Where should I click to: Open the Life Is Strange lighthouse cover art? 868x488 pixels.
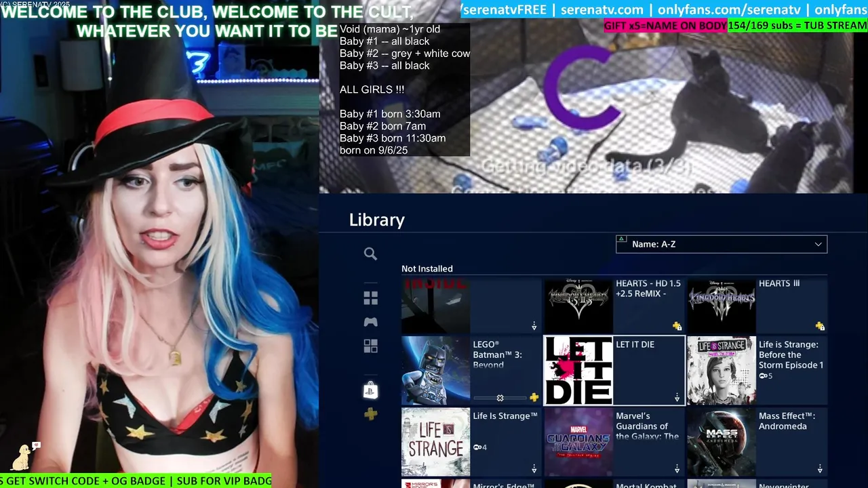(x=435, y=442)
